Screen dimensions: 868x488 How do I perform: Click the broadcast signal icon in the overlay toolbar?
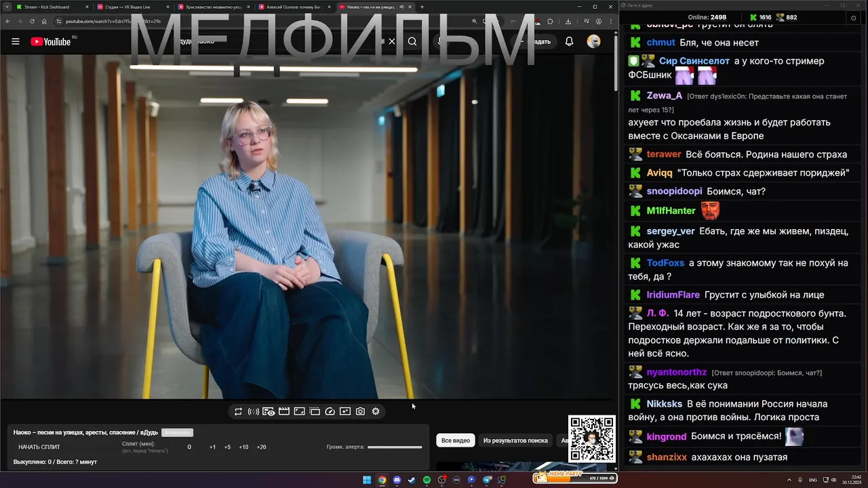point(254,411)
